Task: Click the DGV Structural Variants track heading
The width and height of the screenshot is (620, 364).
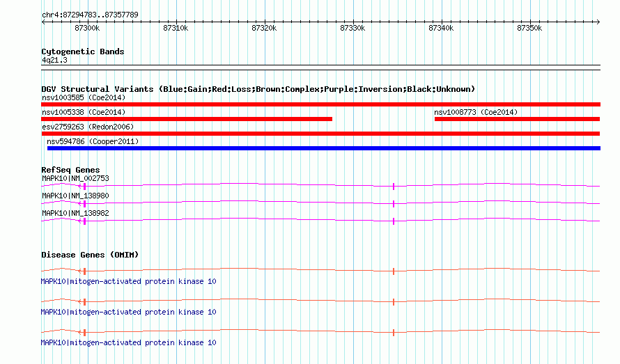Action: click(258, 89)
